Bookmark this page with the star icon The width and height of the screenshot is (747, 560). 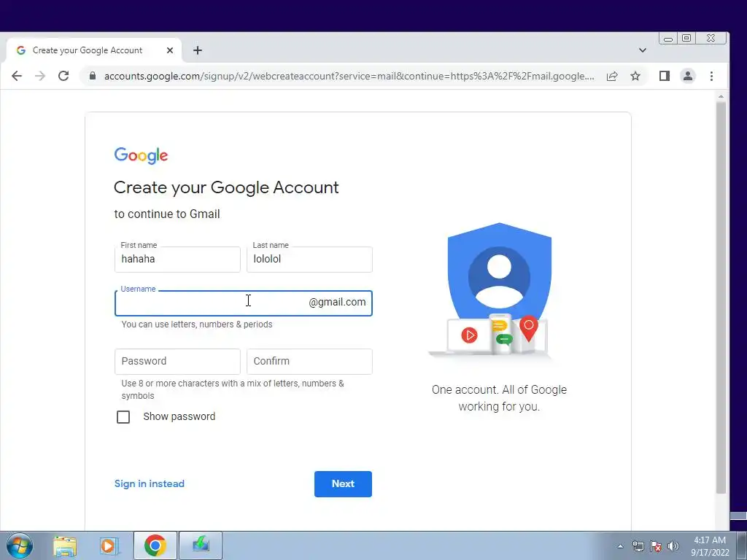(635, 76)
